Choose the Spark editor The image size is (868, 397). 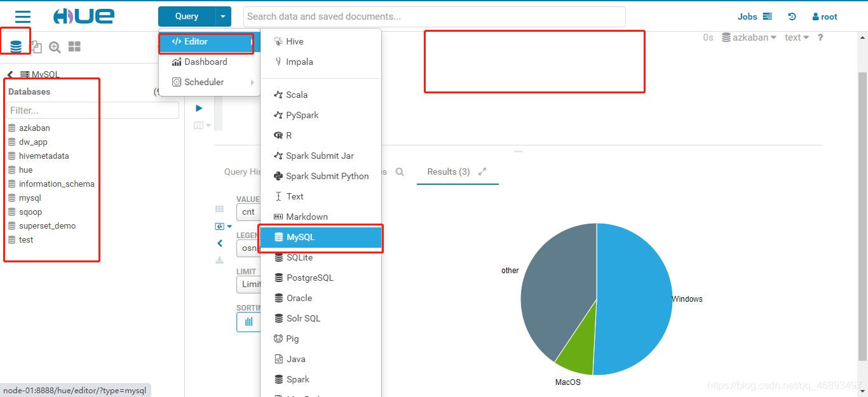pyautogui.click(x=321, y=379)
